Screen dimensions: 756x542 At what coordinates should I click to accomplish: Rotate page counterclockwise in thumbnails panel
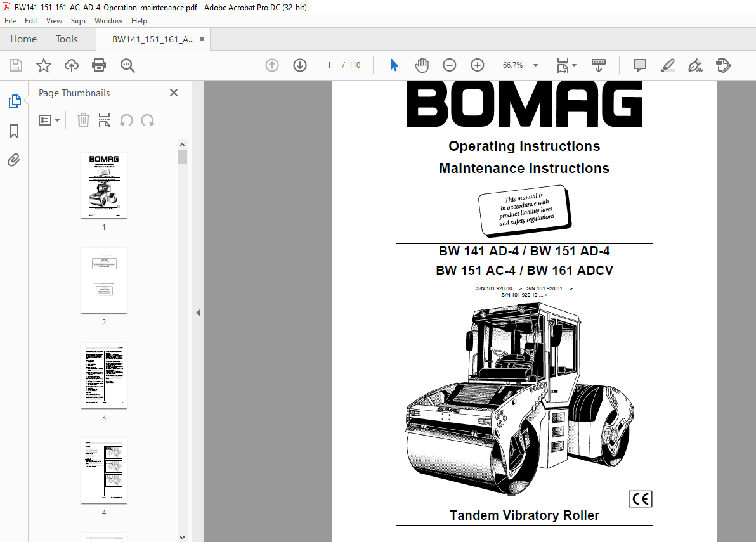[126, 120]
